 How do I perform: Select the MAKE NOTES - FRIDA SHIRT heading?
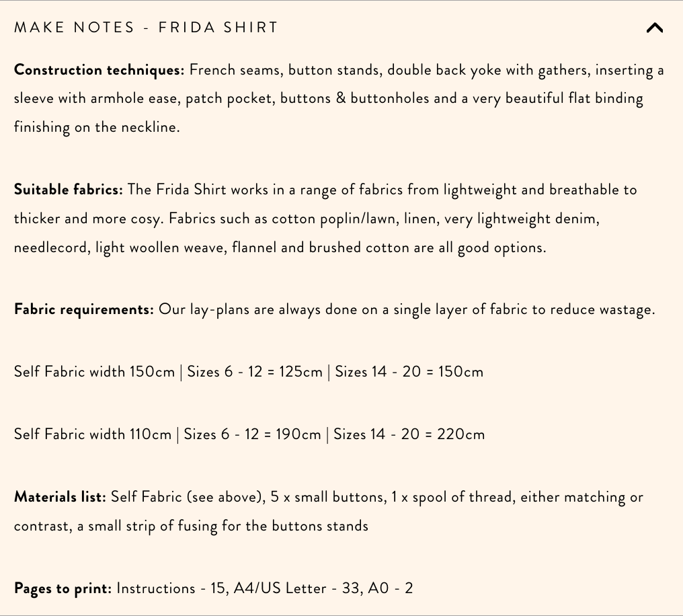[146, 28]
